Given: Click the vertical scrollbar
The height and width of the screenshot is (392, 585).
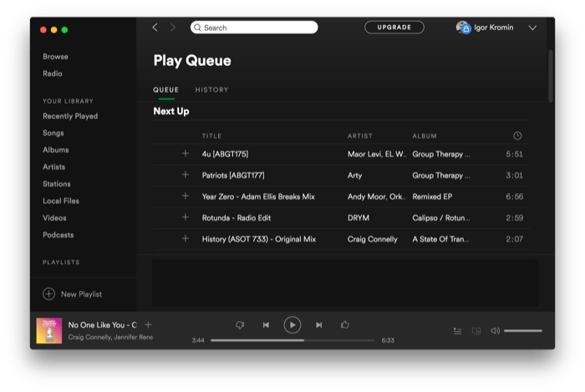Looking at the screenshot, I should pos(551,76).
